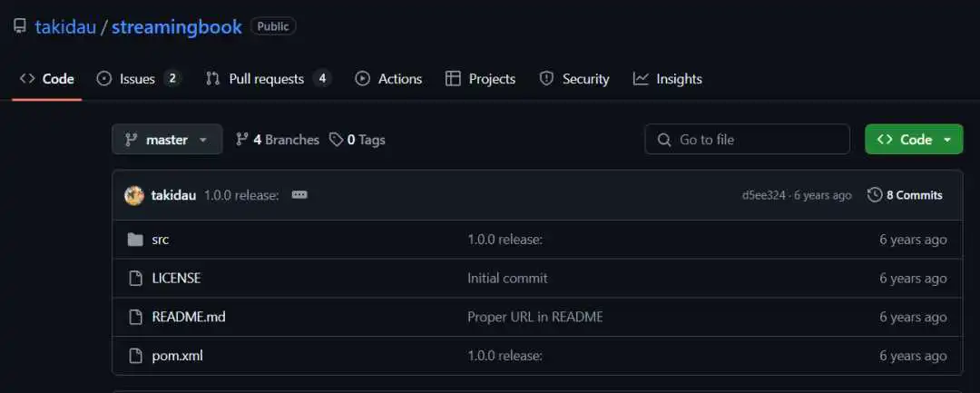
Task: Open the README.md file
Action: click(x=189, y=317)
